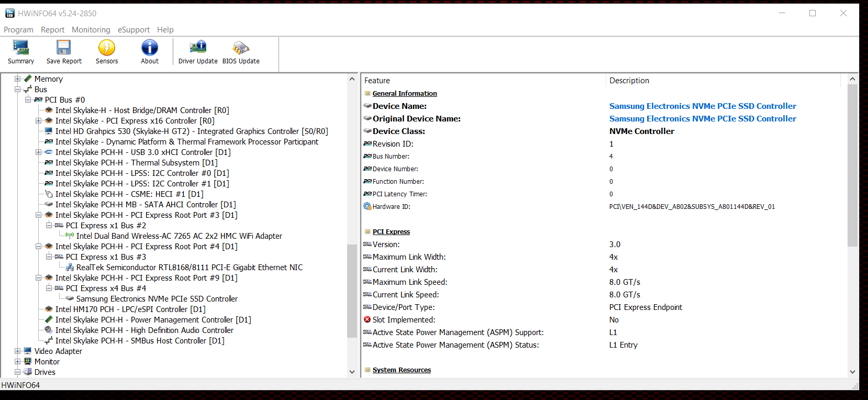Click the RealTek Ethernet NIC network icon
This screenshot has height=400, width=868.
pyautogui.click(x=70, y=267)
